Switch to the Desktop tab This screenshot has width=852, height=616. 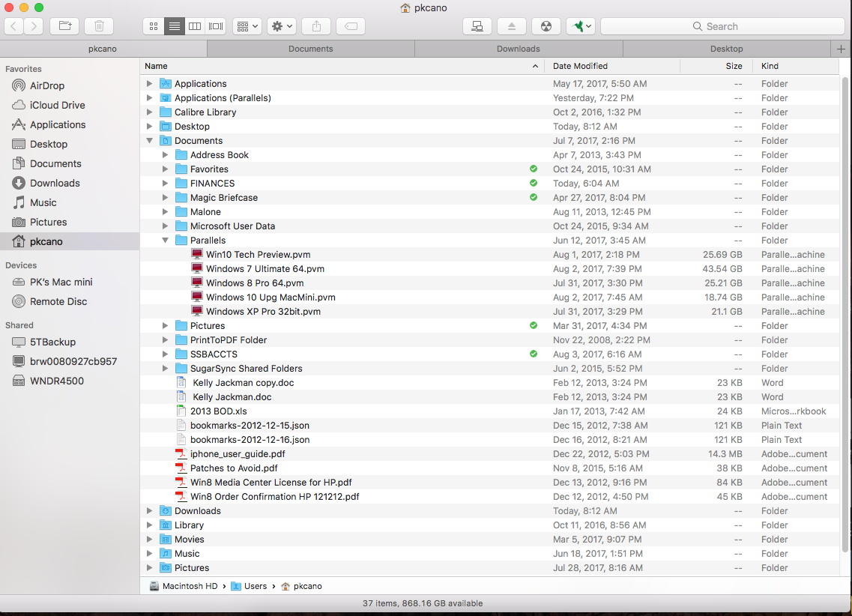click(726, 49)
